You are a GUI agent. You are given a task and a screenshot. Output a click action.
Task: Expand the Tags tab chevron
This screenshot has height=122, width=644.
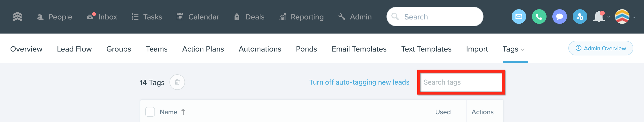(x=523, y=50)
